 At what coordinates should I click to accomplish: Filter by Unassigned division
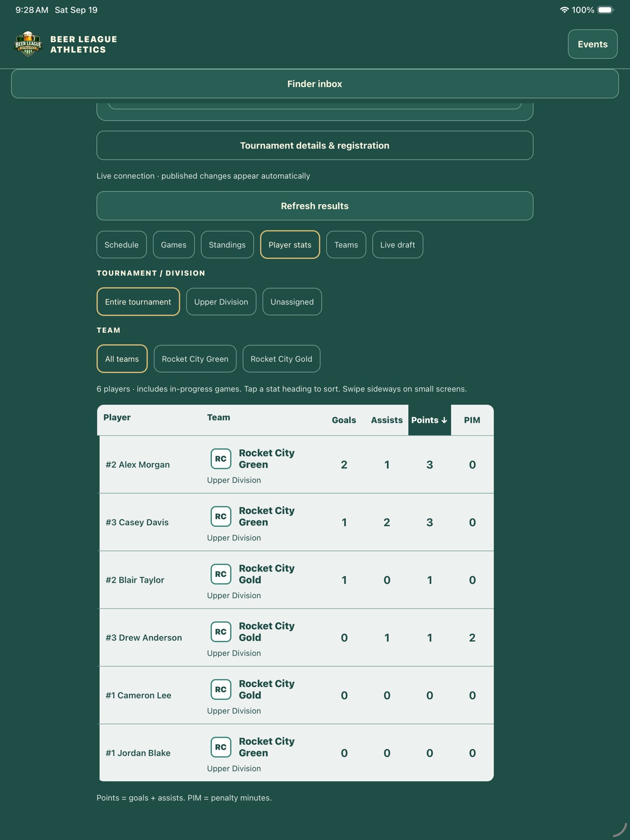coord(292,302)
